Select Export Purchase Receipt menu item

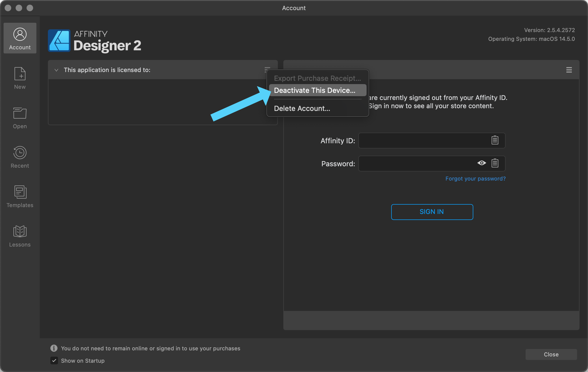pos(318,78)
